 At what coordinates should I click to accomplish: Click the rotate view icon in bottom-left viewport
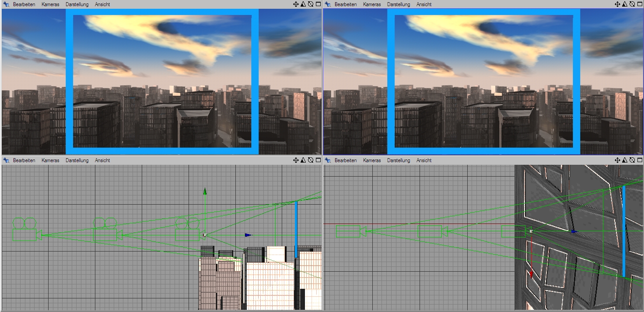pyautogui.click(x=310, y=160)
